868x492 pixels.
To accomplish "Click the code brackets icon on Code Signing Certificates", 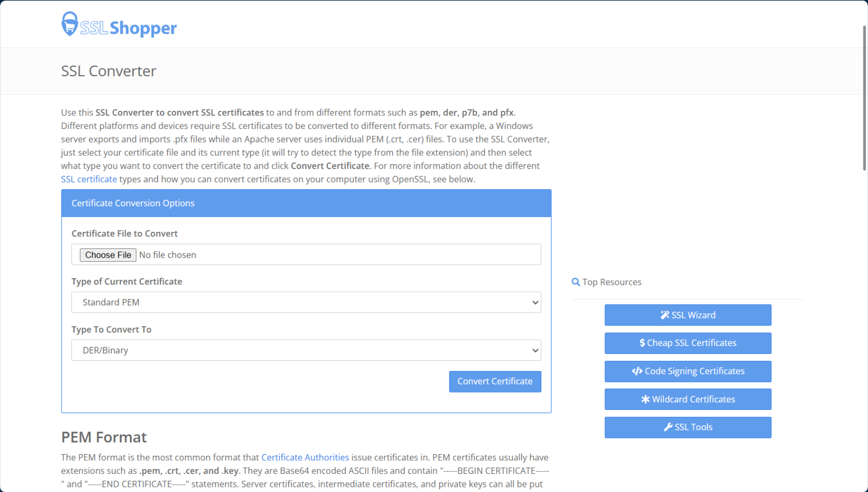I will coord(637,371).
